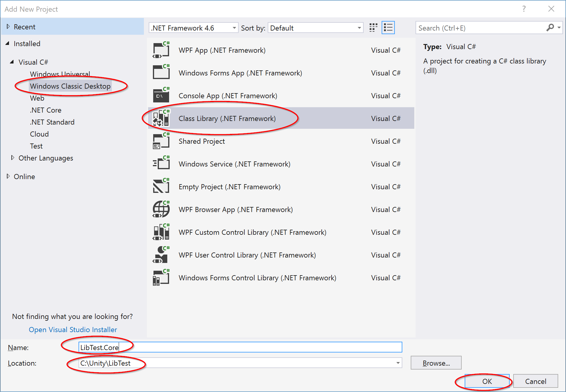Choose Windows Service (.NET Framework) text

235,164
